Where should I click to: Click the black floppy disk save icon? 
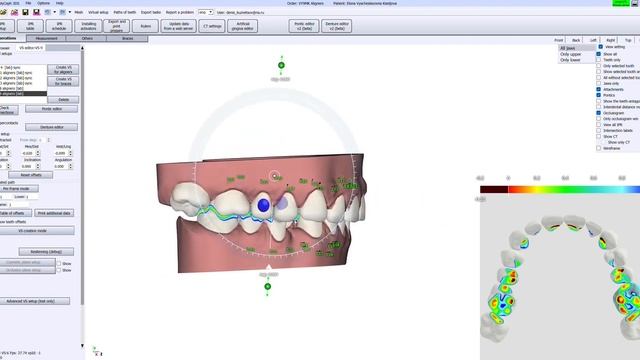click(x=25, y=12)
